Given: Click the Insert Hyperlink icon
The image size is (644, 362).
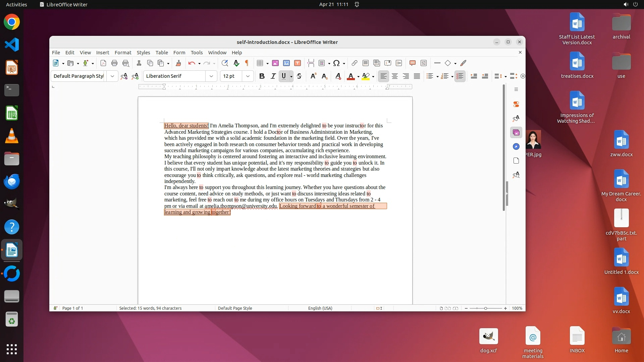Looking at the screenshot, I should click(355, 63).
